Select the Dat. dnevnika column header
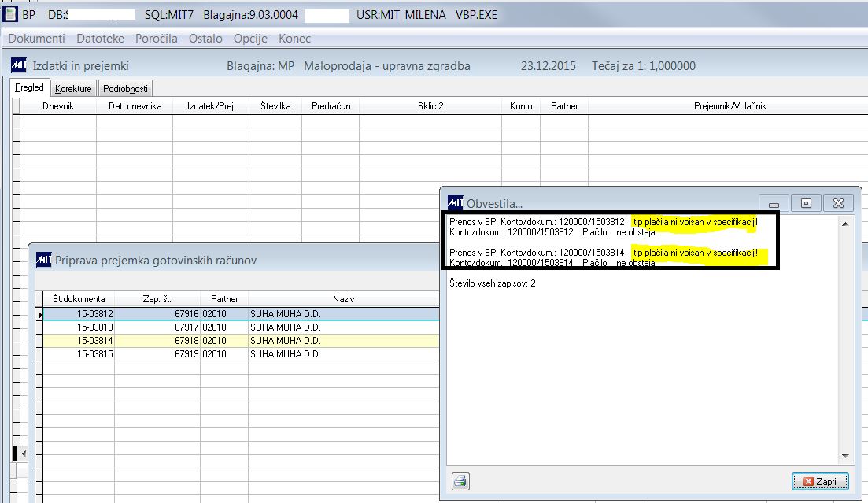This screenshot has height=503, width=868. pos(135,105)
